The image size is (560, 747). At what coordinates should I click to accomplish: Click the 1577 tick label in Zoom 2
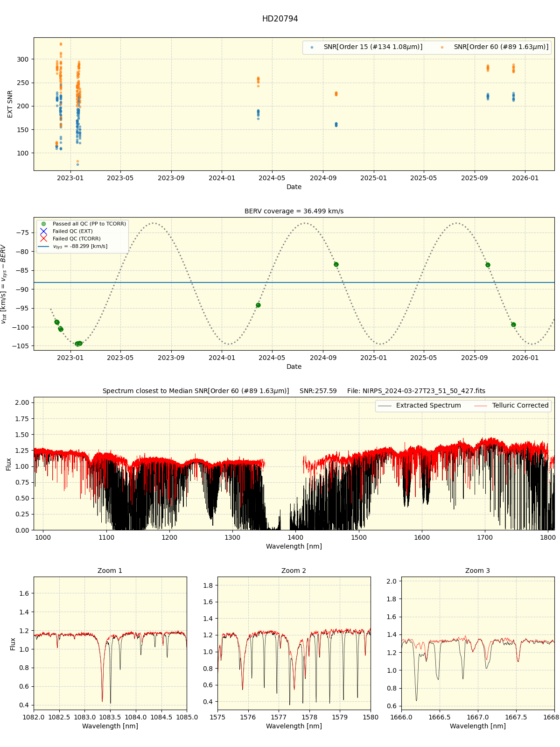tap(279, 717)
